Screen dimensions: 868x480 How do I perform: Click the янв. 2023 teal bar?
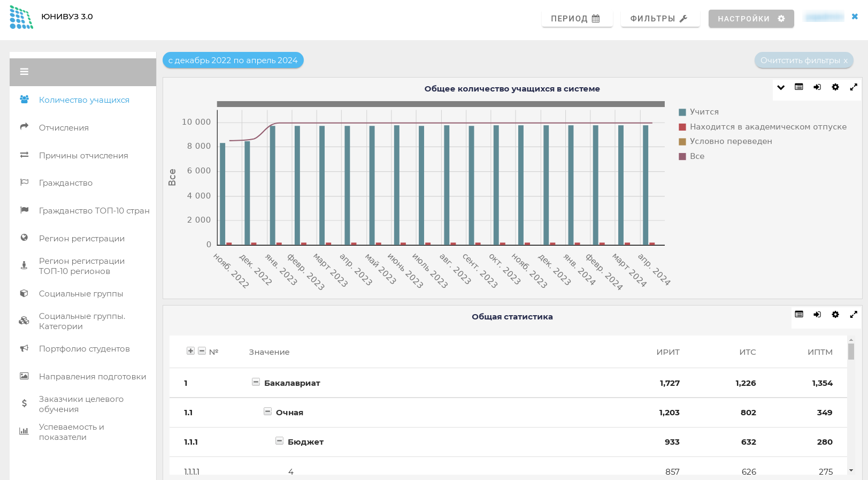coord(273,185)
